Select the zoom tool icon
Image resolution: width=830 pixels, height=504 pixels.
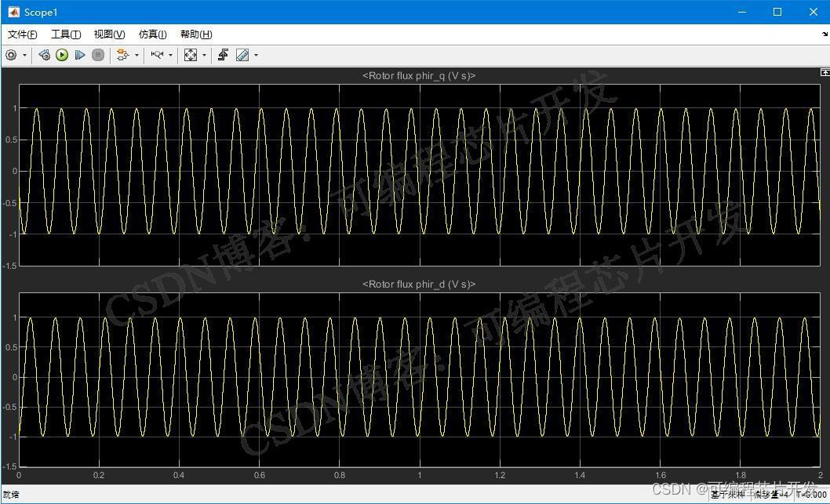157,55
